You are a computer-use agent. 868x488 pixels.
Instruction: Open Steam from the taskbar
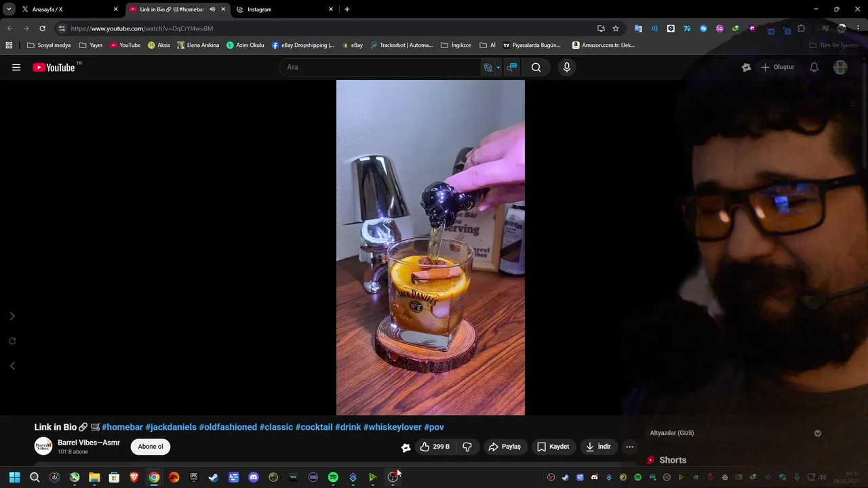coord(214,477)
